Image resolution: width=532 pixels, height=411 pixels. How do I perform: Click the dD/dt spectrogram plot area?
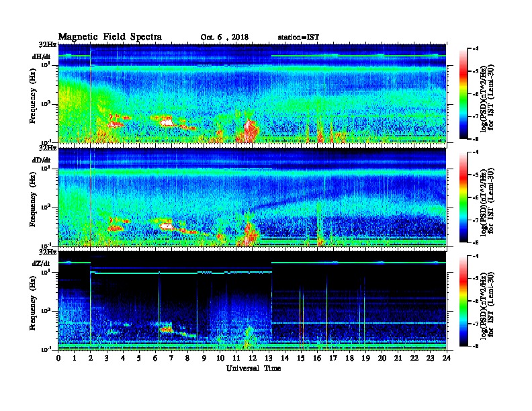pos(252,197)
